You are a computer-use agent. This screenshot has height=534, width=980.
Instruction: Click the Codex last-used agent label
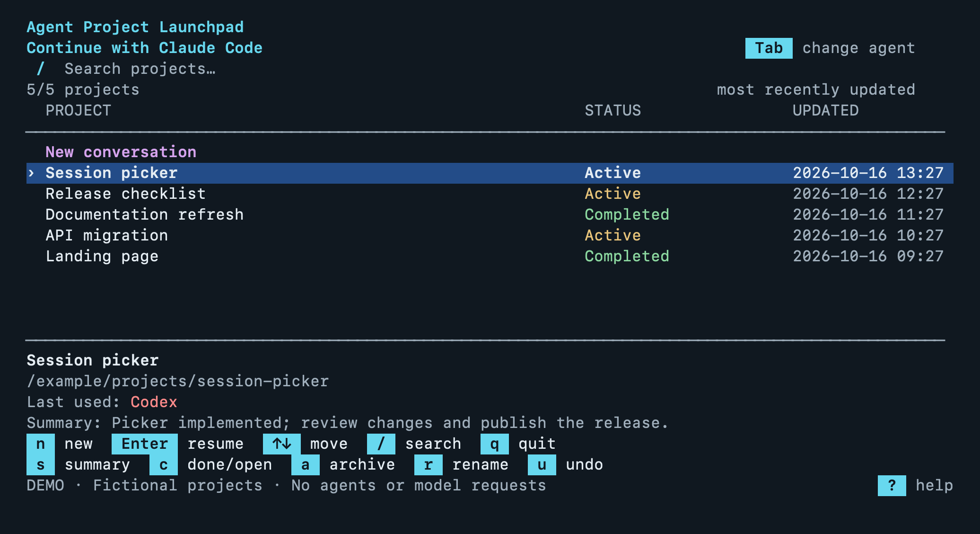coord(154,402)
